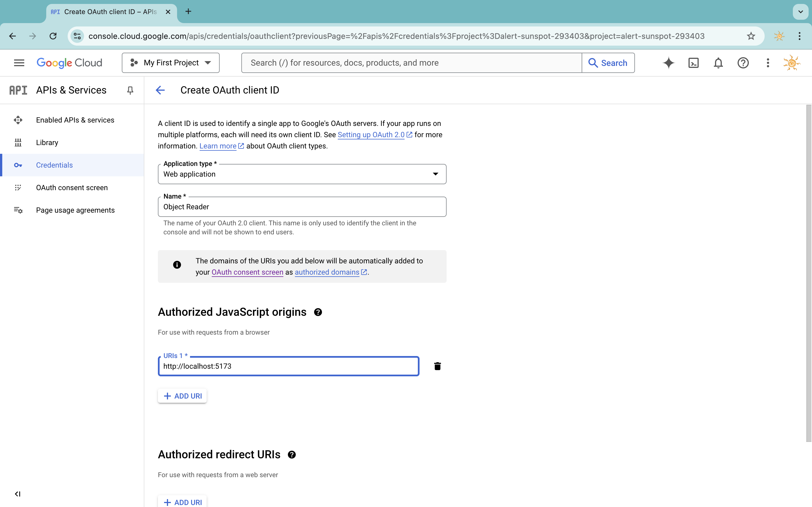Open the notifications bell

pos(718,63)
